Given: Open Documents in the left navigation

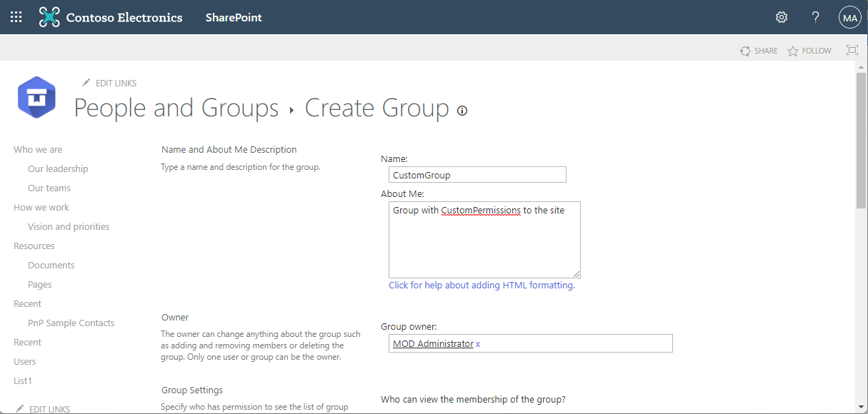Looking at the screenshot, I should click(51, 266).
